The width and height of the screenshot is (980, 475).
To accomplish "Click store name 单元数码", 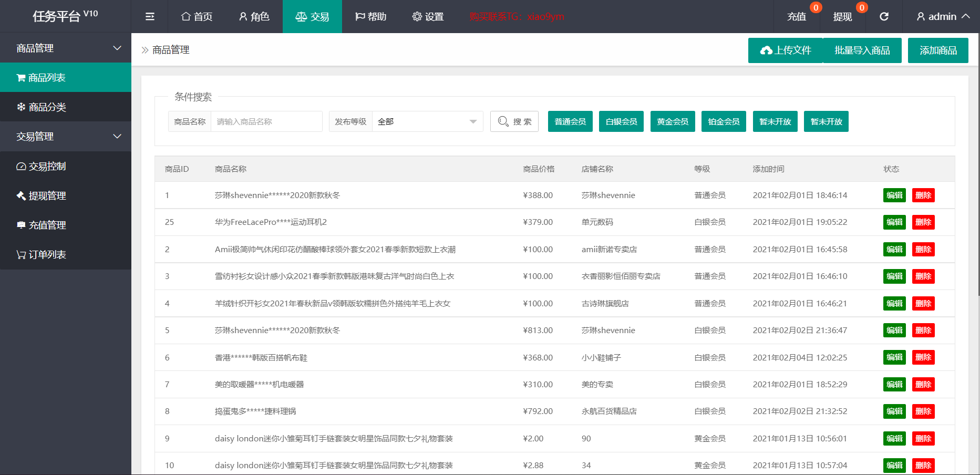I will click(x=597, y=222).
